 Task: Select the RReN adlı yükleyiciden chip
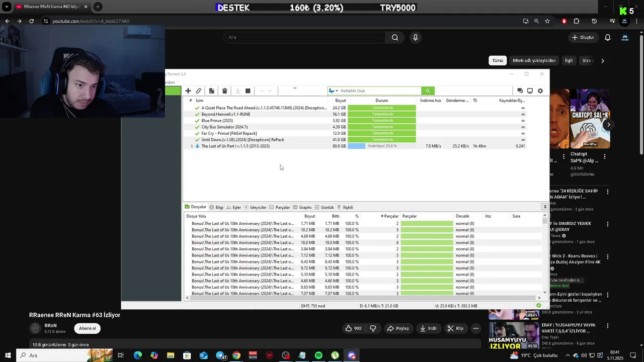coord(534,60)
